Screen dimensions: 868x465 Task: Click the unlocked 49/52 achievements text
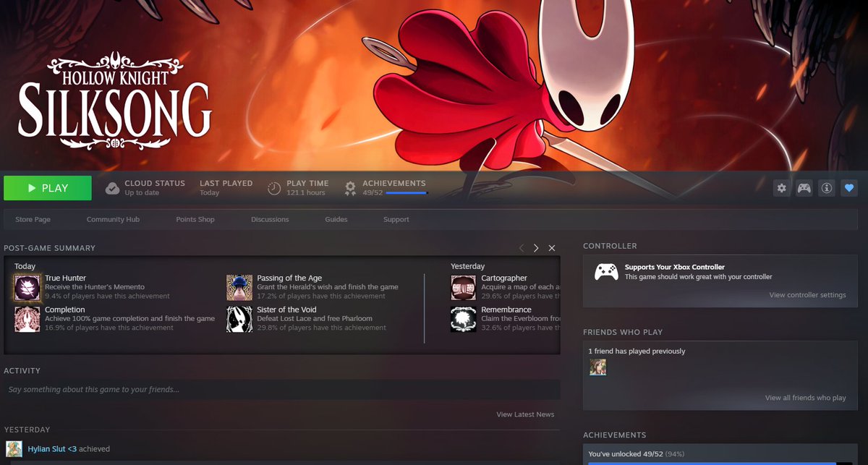click(636, 454)
